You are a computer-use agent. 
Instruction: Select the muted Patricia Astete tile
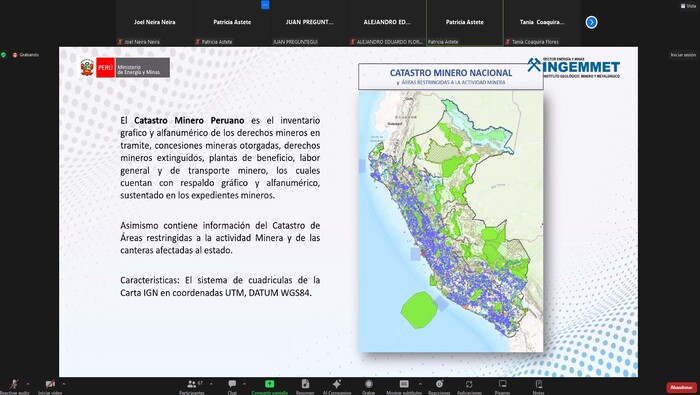[x=232, y=23]
